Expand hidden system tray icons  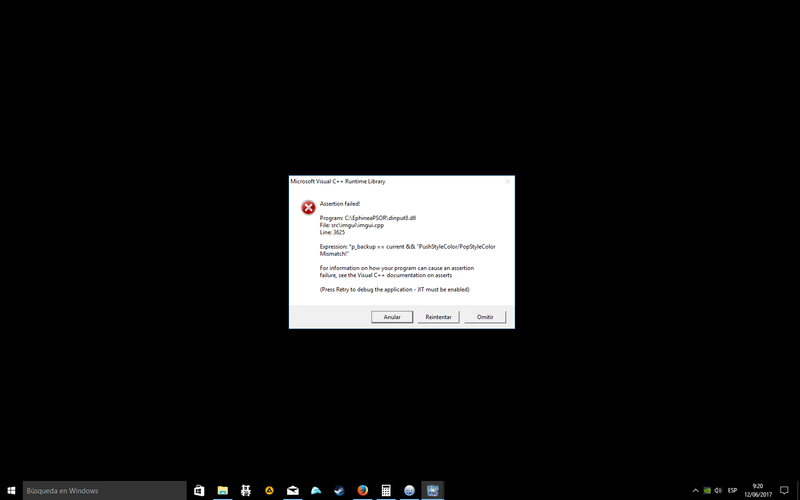coord(695,491)
